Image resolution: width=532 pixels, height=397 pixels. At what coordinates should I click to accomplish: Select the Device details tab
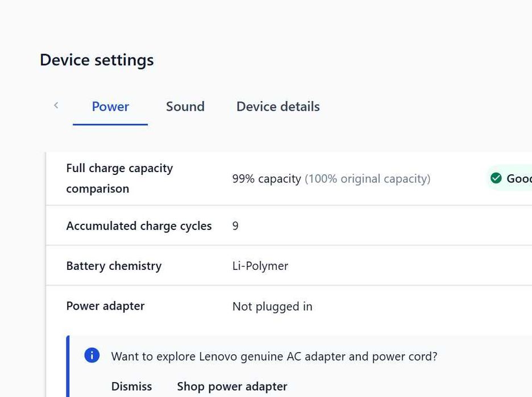tap(278, 107)
